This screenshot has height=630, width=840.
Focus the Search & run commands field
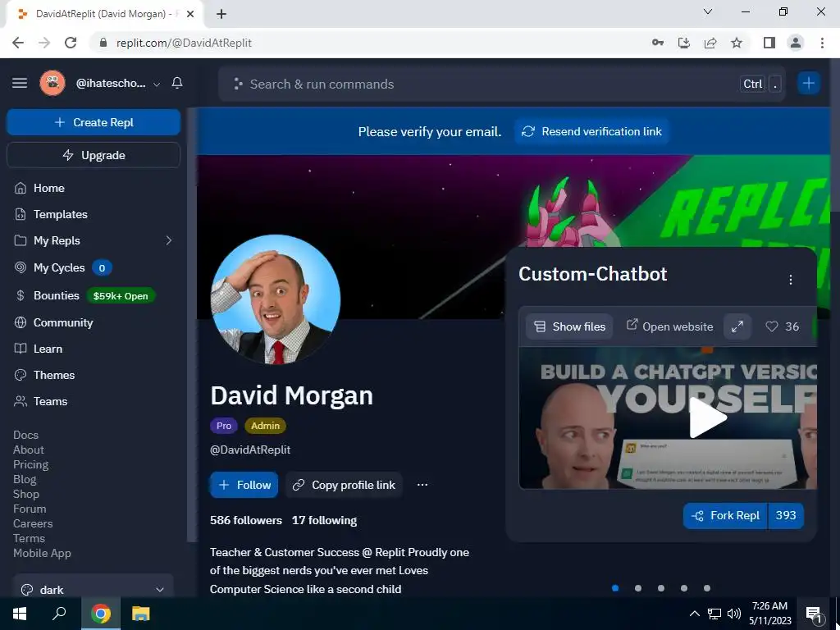(501, 84)
